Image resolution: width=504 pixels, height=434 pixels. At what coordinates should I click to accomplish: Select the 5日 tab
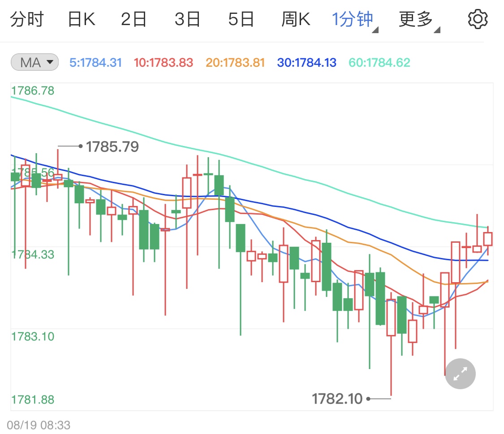241,19
